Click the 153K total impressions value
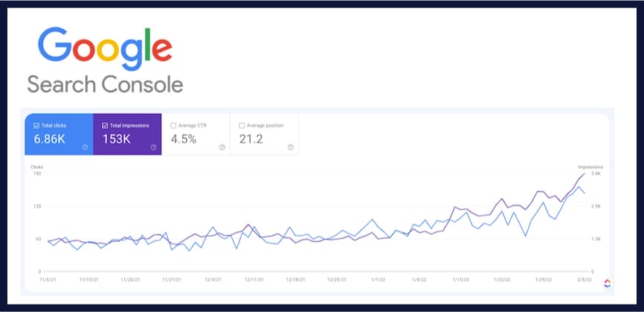The image size is (644, 312). pos(117,139)
